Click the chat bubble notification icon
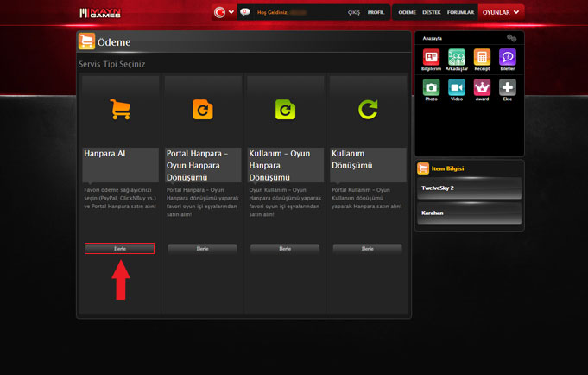Image resolution: width=588 pixels, height=375 pixels. [245, 12]
